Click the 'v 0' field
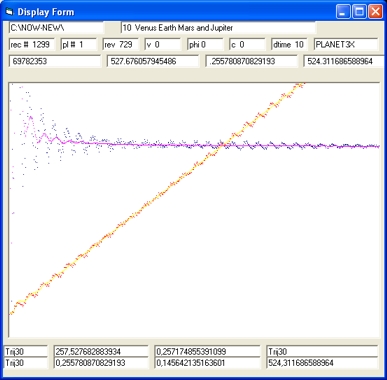Viewport: 387px width, 380px height. 163,44
